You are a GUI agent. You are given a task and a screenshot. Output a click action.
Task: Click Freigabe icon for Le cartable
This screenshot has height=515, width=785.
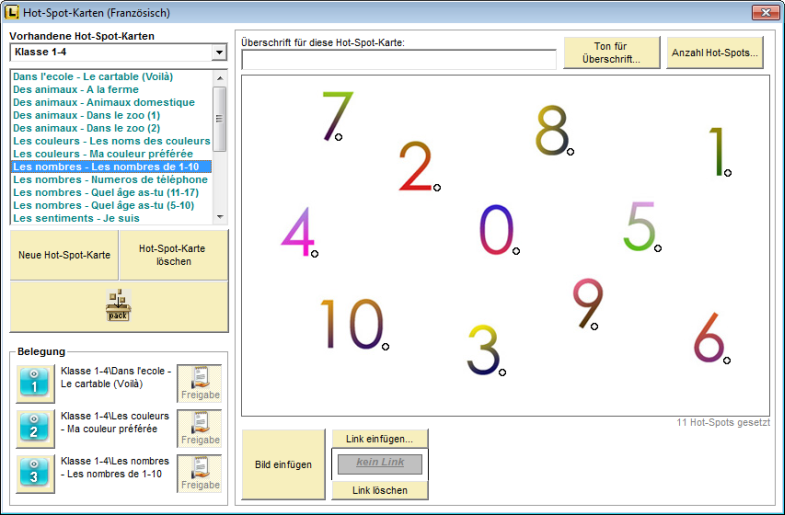[199, 384]
